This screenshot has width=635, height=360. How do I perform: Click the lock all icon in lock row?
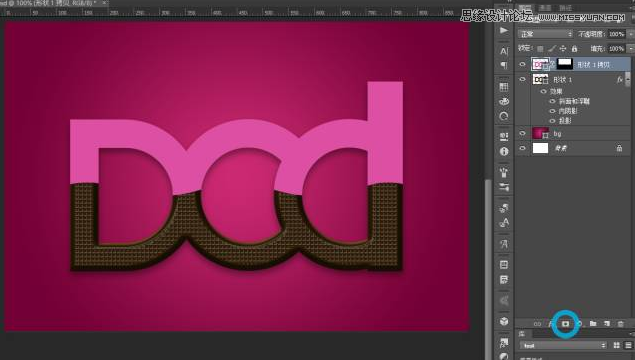point(574,49)
